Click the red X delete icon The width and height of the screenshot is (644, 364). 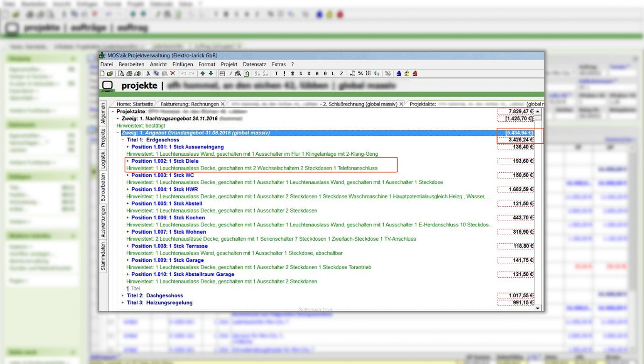pos(173,74)
